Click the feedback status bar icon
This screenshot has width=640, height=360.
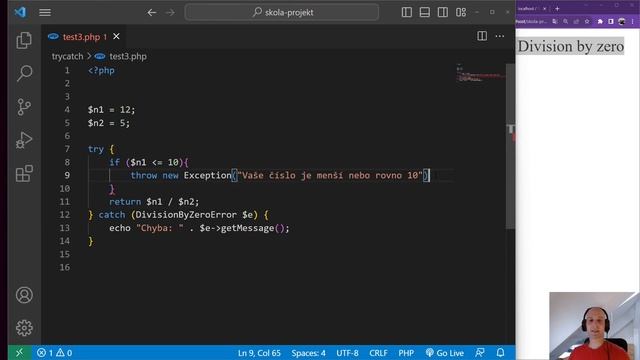480,352
